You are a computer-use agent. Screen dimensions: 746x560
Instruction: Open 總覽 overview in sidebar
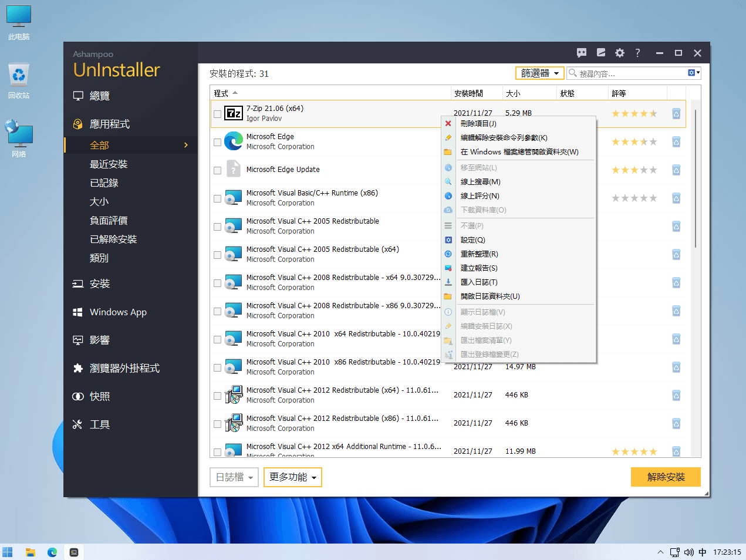point(100,96)
